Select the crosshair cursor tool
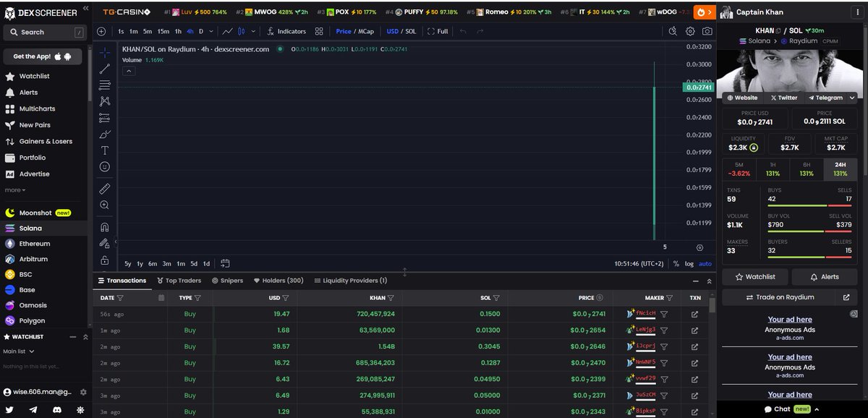 [x=105, y=53]
